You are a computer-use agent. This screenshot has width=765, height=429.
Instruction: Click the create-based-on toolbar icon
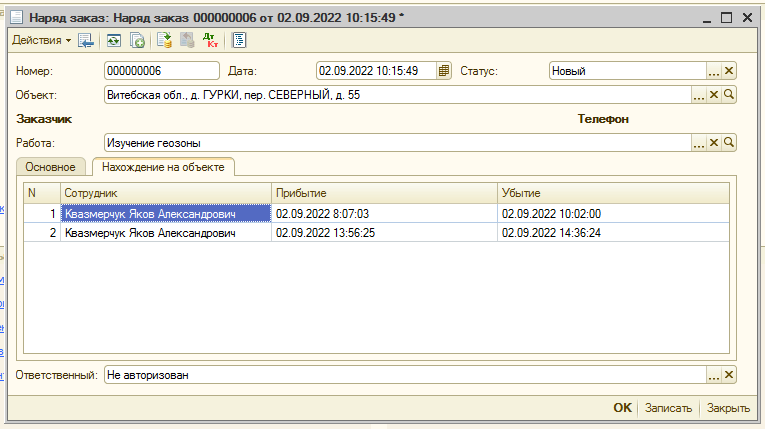(137, 40)
